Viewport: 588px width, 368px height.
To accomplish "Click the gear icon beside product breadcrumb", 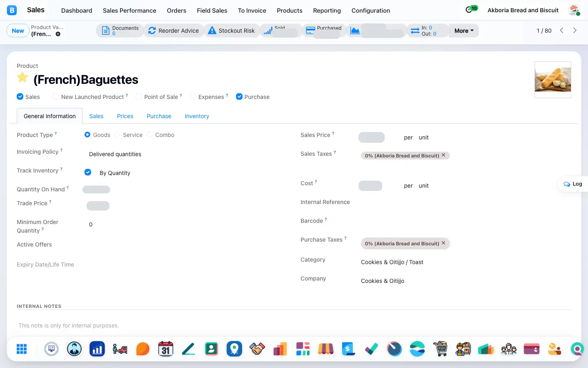I will click(x=58, y=34).
